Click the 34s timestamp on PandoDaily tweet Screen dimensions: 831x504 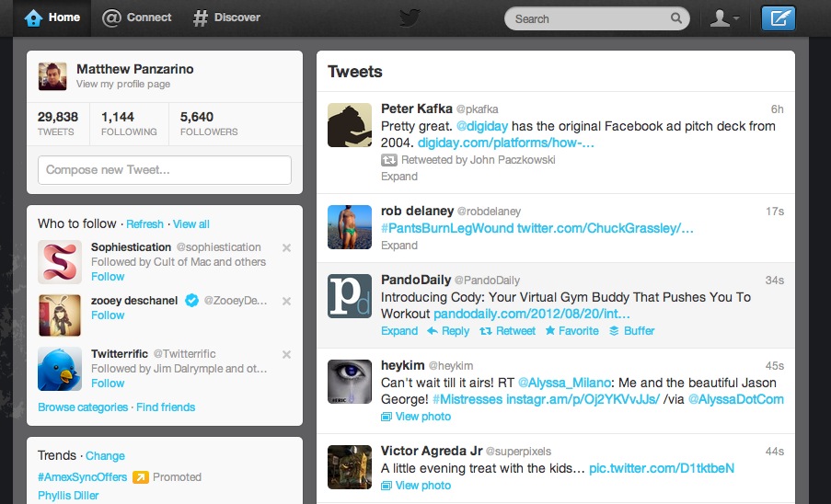point(774,281)
